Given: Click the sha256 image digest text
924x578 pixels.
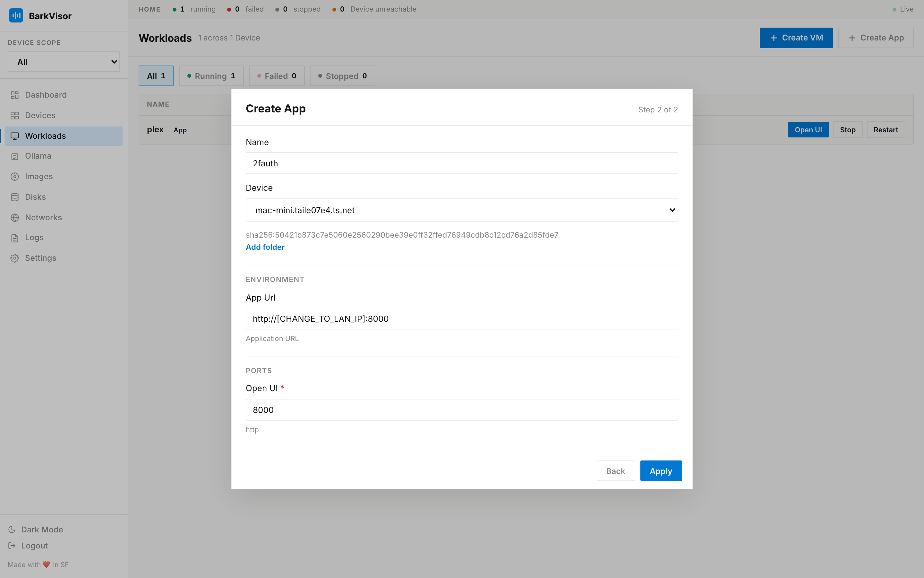Looking at the screenshot, I should pyautogui.click(x=402, y=235).
